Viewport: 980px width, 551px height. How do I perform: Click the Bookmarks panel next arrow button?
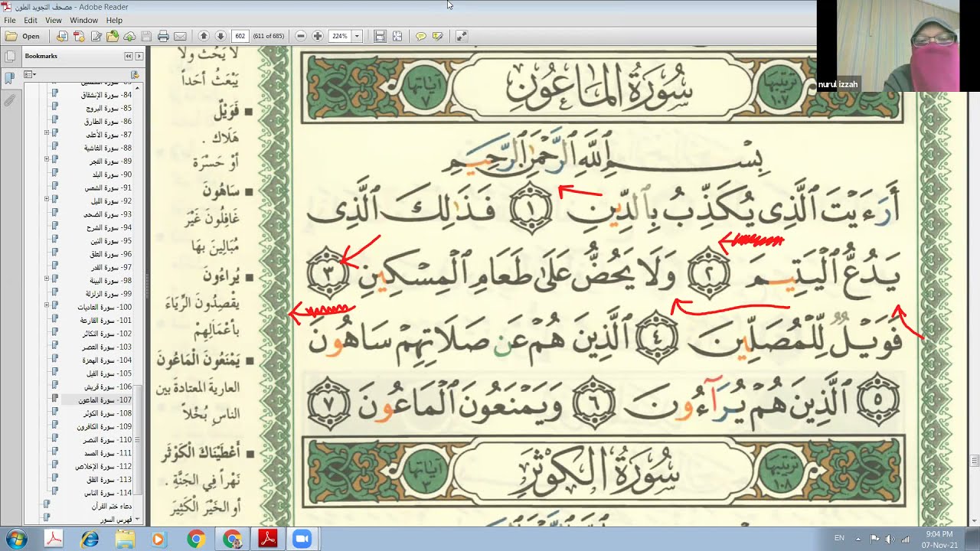point(139,56)
